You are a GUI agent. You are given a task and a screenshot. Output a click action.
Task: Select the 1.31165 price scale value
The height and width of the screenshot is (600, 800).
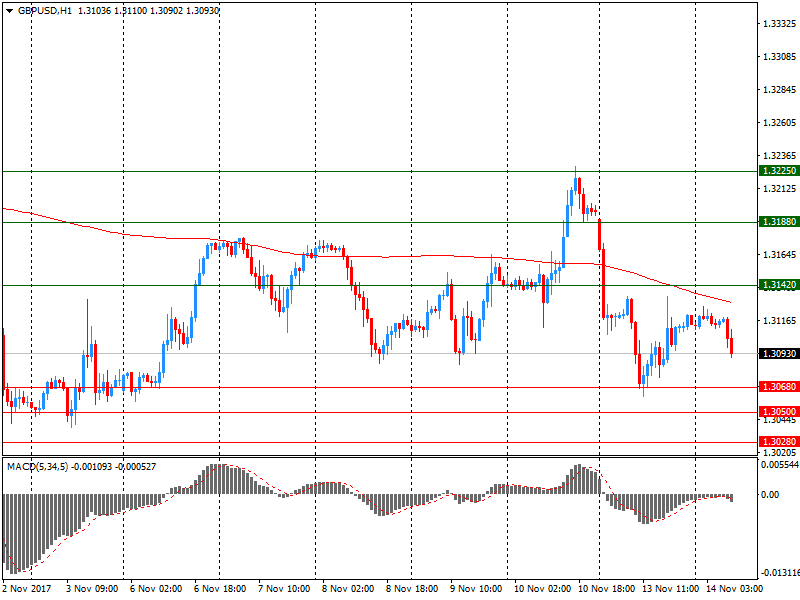click(x=780, y=320)
